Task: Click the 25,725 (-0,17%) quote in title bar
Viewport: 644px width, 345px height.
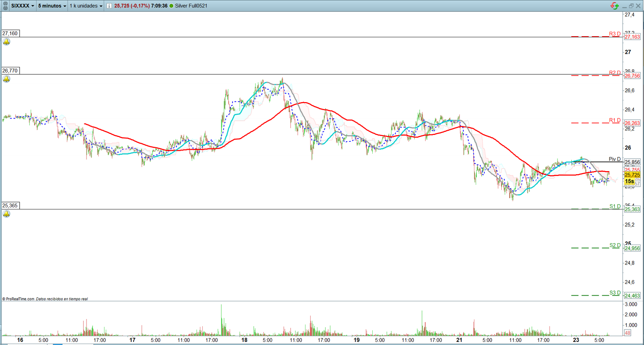Action: click(132, 6)
